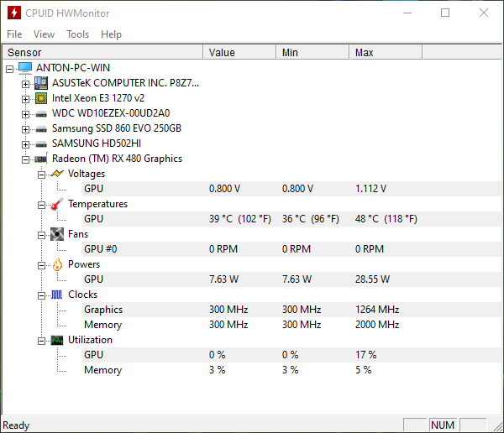Click the WDC WD10EZEX drive icon
Screen dimensions: 504x433
(41, 114)
